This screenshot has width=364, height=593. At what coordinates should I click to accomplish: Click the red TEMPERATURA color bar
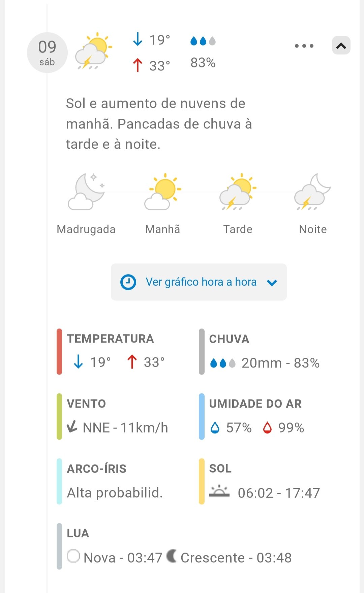[x=59, y=352]
